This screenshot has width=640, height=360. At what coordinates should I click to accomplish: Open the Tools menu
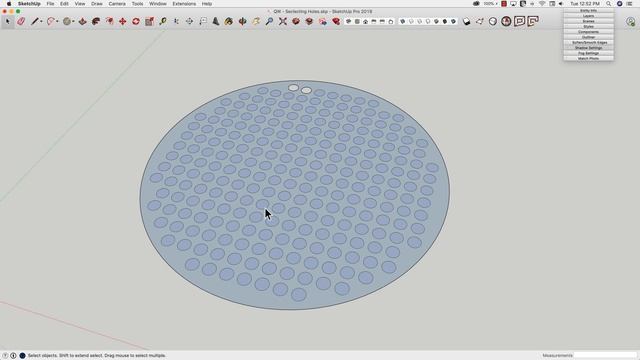pyautogui.click(x=137, y=4)
